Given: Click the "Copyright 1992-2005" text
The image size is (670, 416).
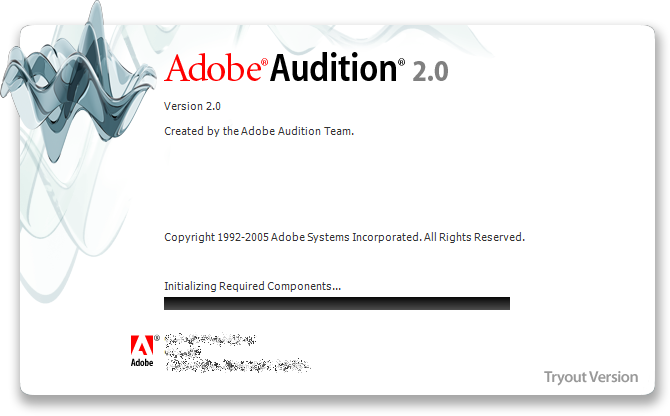Looking at the screenshot, I should [x=216, y=237].
